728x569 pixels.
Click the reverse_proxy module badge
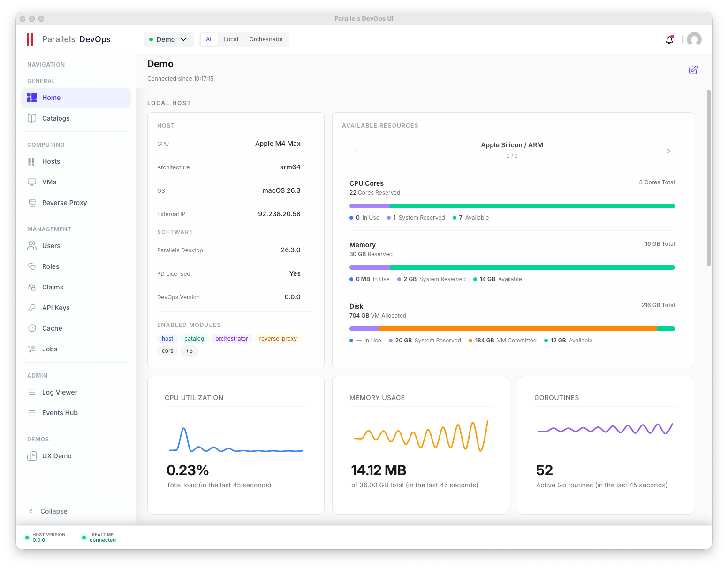(x=278, y=339)
